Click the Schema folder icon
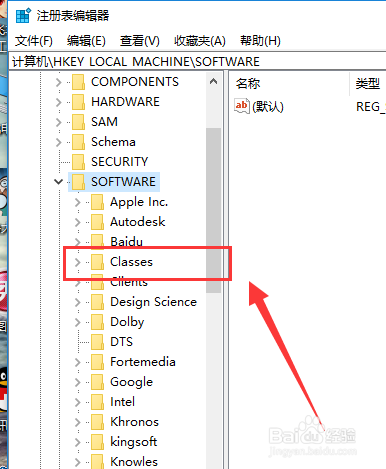Image resolution: width=386 pixels, height=469 pixels. point(78,142)
